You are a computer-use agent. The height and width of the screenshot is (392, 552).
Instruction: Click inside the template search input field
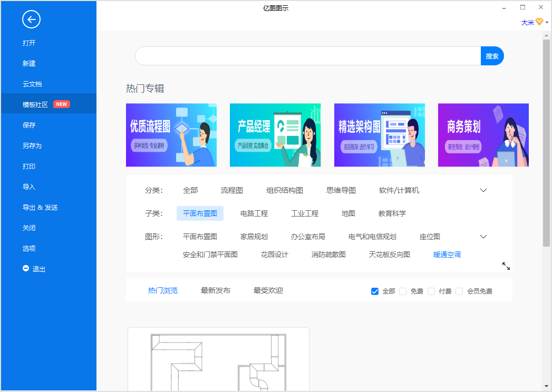(x=308, y=56)
